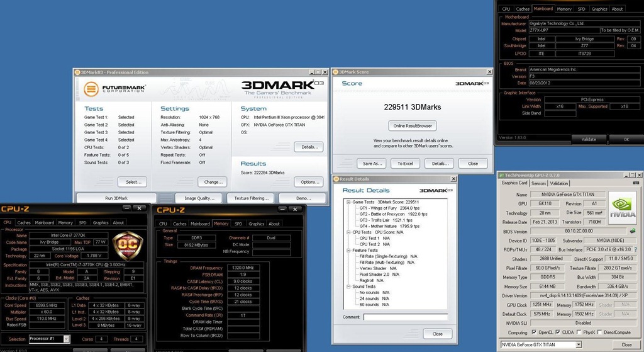This screenshot has height=352, width=644.
Task: Click the NVIDIA logo in GPU-Z
Action: tap(623, 208)
